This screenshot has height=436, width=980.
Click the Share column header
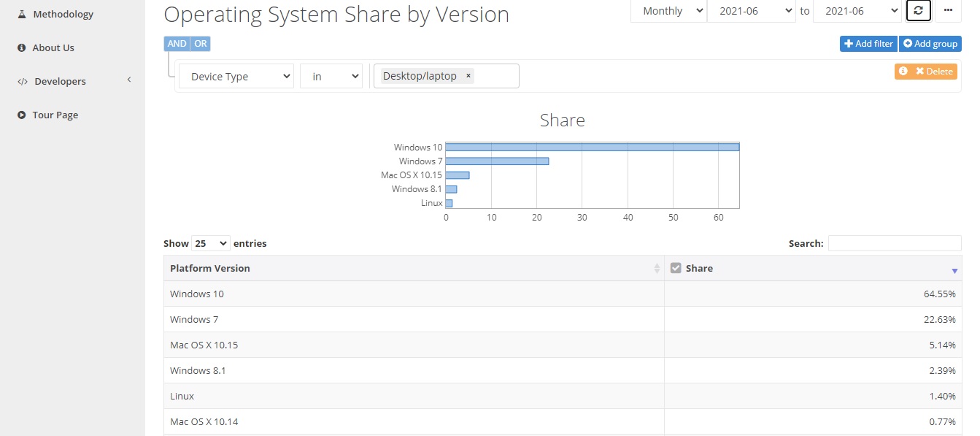pos(813,268)
